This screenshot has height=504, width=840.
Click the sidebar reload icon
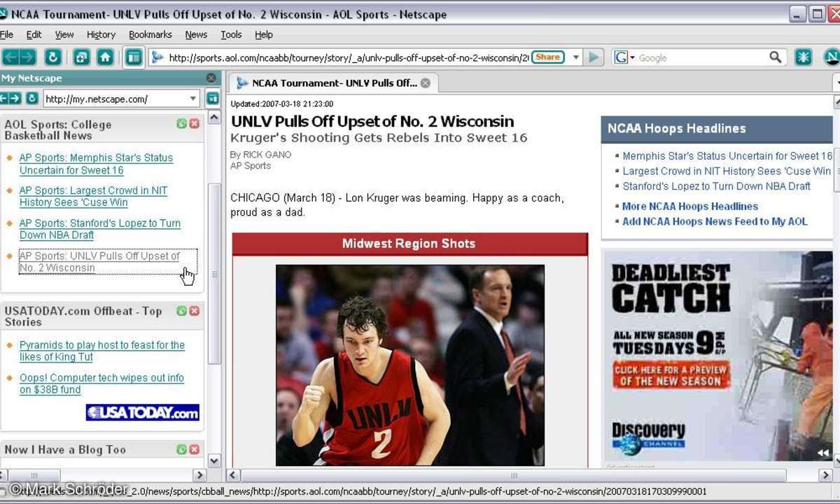click(31, 99)
